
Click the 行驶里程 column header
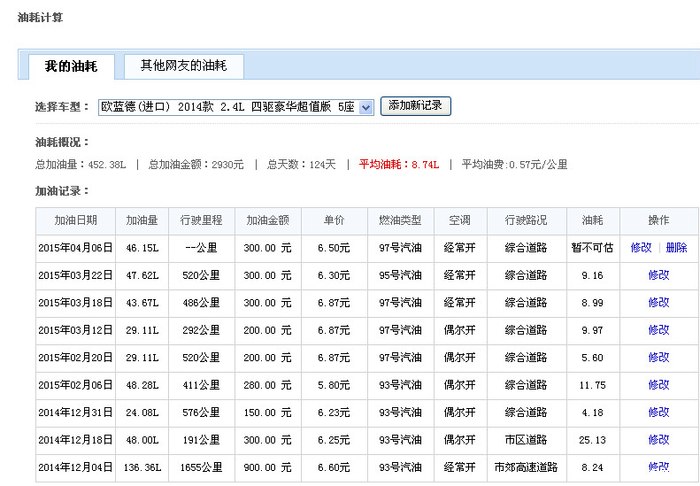(204, 220)
